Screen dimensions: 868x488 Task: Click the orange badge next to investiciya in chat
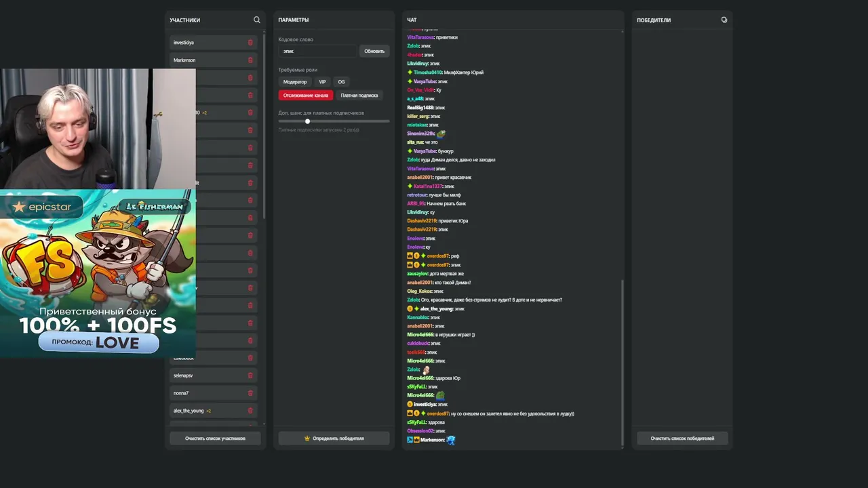[410, 404]
